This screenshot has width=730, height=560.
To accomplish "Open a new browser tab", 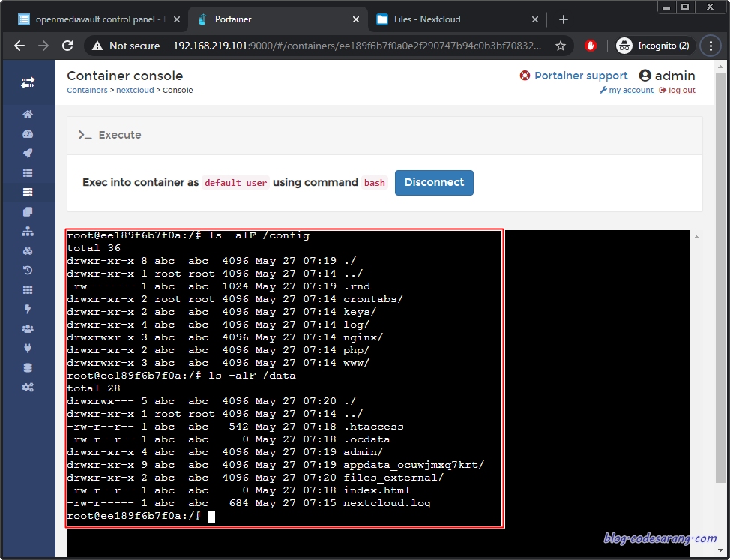I will click(564, 19).
